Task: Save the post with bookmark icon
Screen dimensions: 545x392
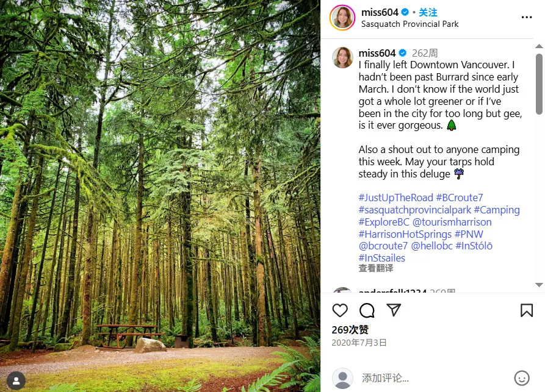Action: 526,310
